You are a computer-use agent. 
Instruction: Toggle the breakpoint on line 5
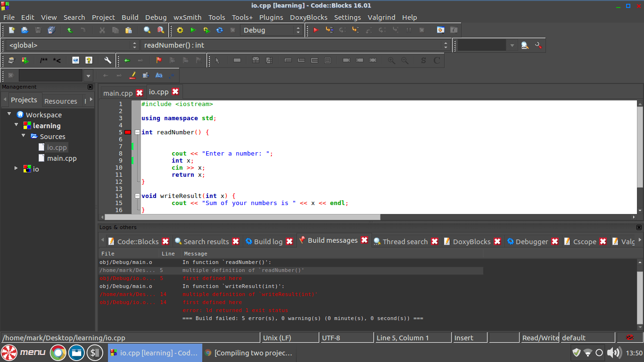[x=128, y=132]
